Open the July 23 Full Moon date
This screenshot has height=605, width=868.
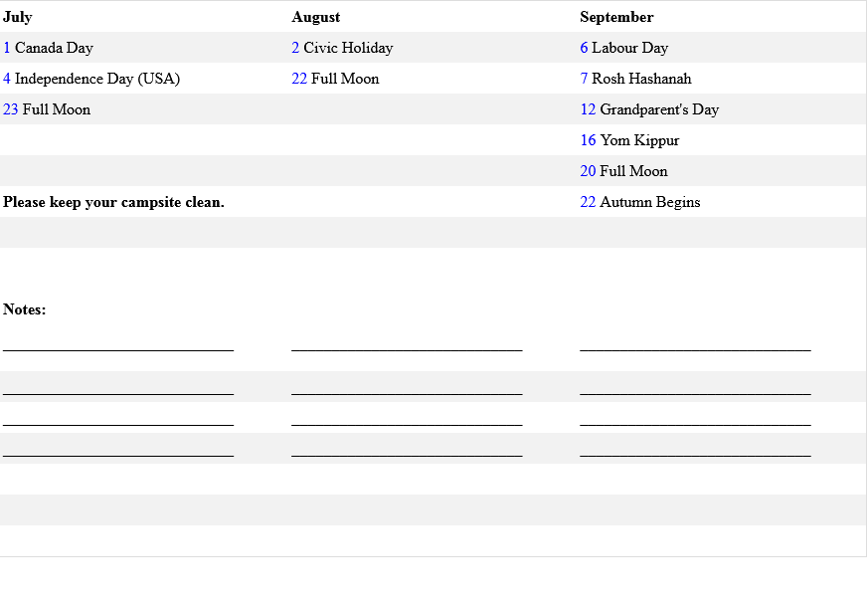point(11,109)
